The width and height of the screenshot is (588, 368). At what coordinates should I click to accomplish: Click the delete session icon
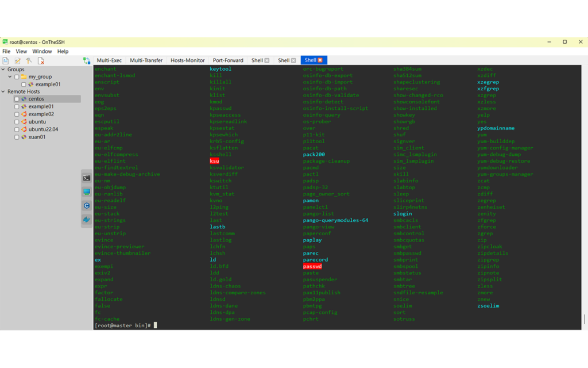[x=40, y=60]
